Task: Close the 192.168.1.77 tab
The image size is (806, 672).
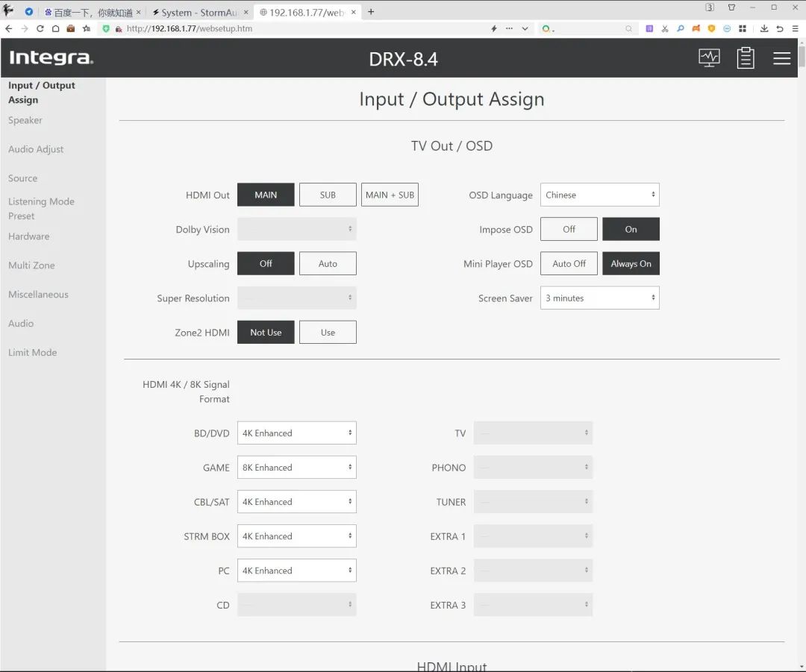Action: pyautogui.click(x=353, y=13)
